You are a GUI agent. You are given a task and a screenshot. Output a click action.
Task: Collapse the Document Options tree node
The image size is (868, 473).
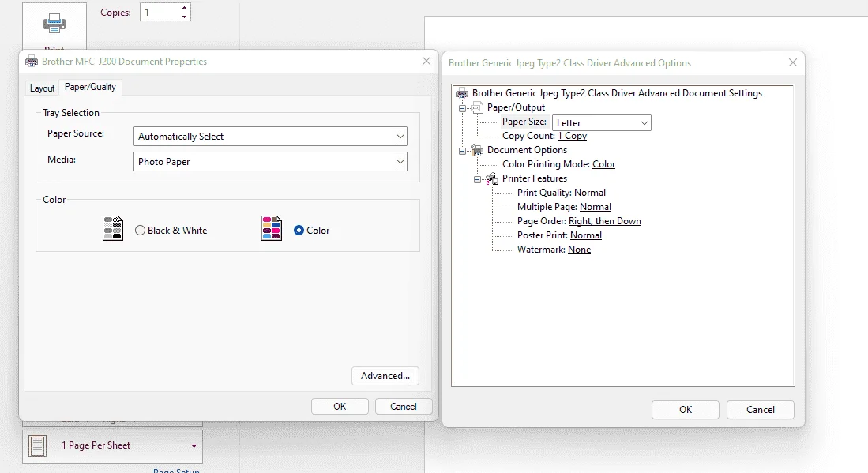pos(462,151)
